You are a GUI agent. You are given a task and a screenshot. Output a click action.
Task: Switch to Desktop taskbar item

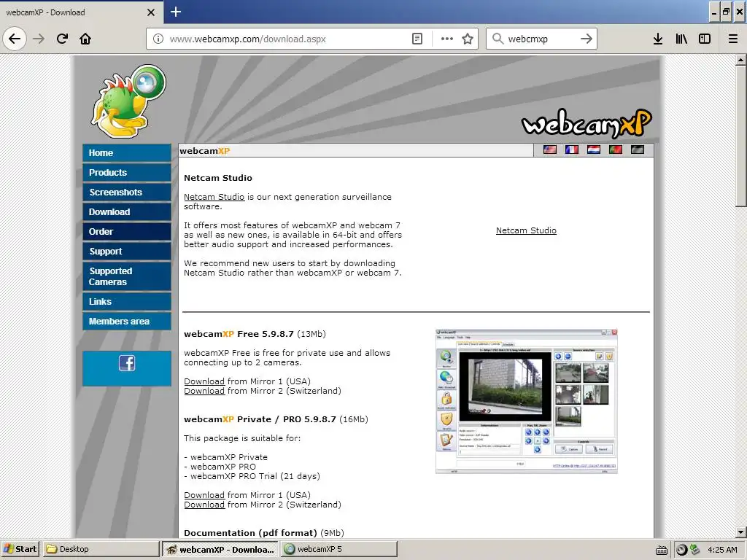click(101, 549)
